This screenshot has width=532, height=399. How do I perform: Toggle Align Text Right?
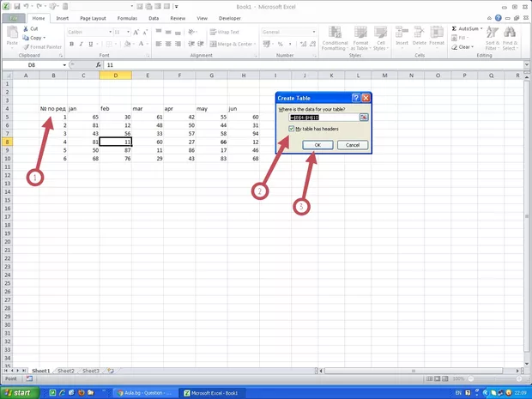pyautogui.click(x=178, y=44)
